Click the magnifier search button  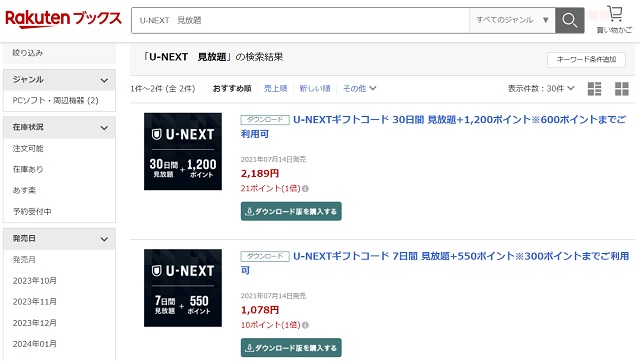(x=569, y=20)
